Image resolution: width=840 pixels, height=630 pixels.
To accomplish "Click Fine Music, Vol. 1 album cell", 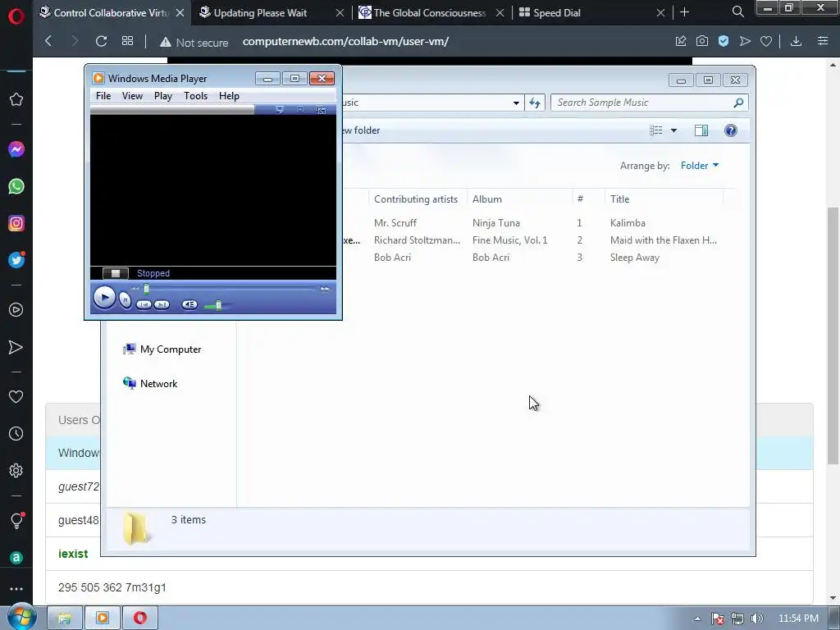I will coord(510,240).
